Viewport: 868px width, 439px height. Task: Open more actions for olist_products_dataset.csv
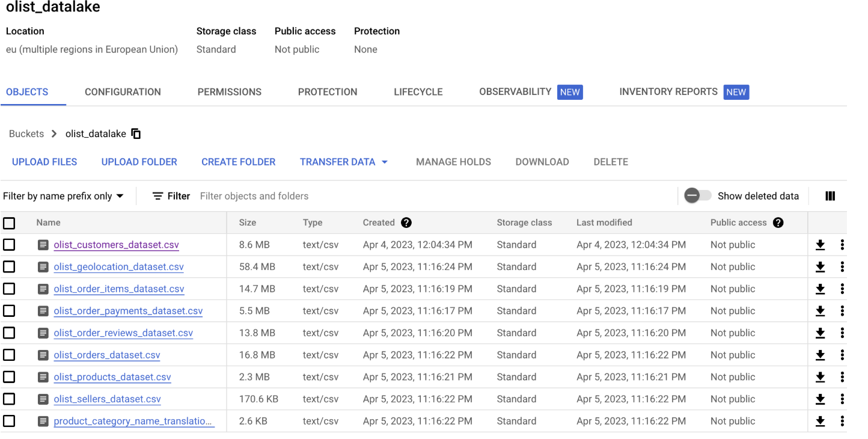point(842,377)
